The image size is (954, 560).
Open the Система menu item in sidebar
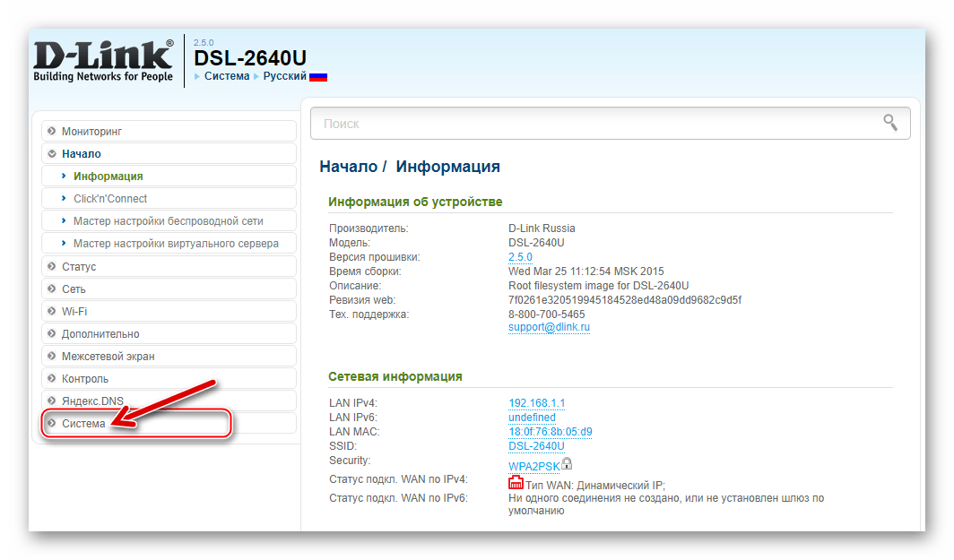click(169, 423)
